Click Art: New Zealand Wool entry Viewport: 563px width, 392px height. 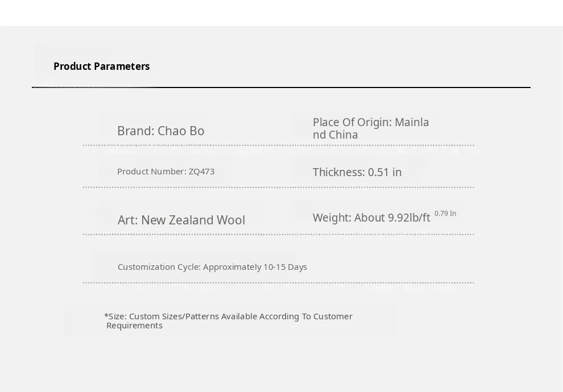181,220
